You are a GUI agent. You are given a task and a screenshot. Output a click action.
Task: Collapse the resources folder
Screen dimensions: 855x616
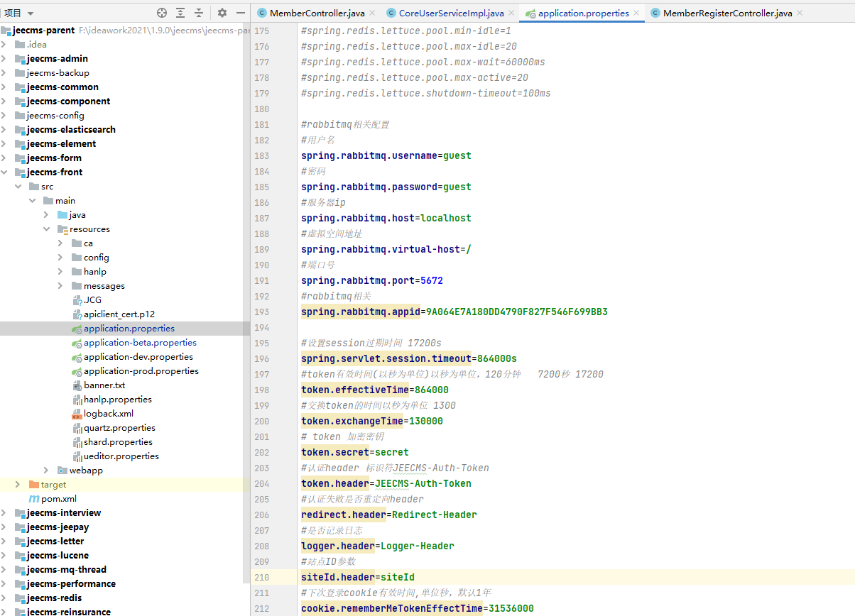pos(46,229)
